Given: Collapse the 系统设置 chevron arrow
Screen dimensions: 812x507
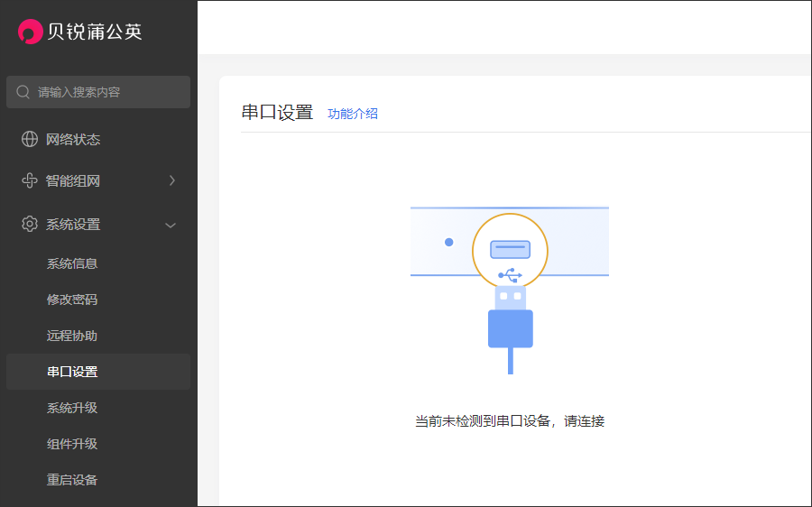Looking at the screenshot, I should pyautogui.click(x=171, y=226).
